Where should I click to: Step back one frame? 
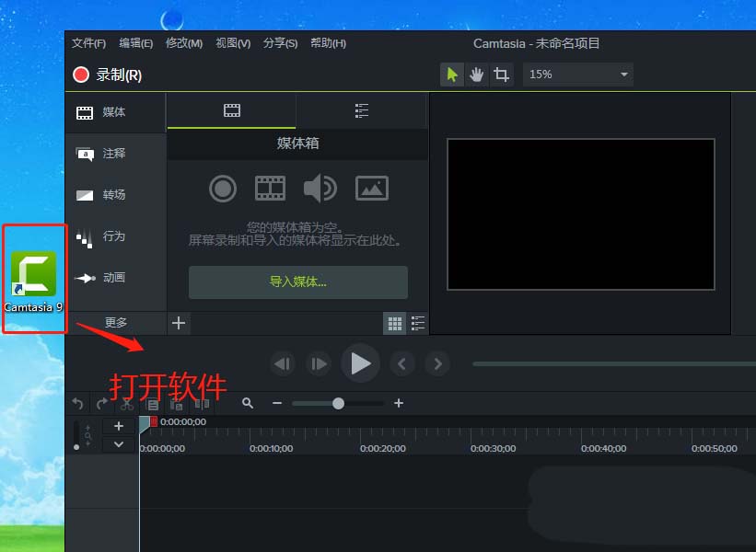283,364
